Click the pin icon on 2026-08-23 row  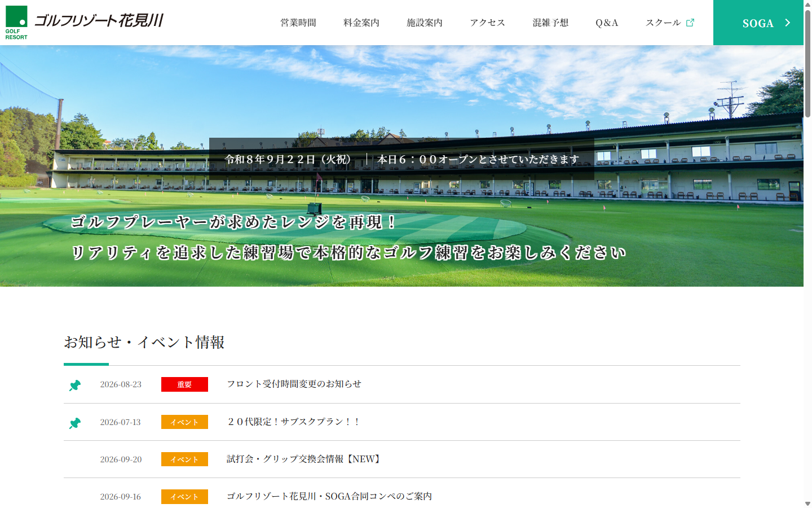click(x=75, y=385)
